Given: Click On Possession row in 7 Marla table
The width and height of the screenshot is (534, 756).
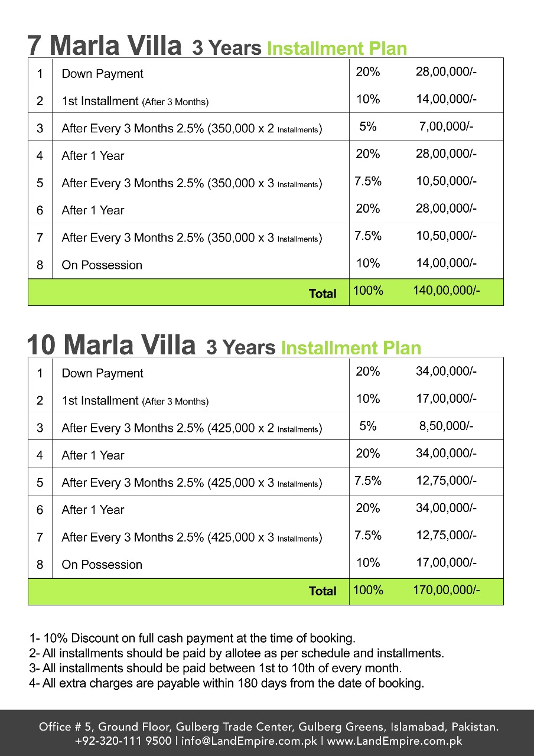Looking at the screenshot, I should (102, 265).
